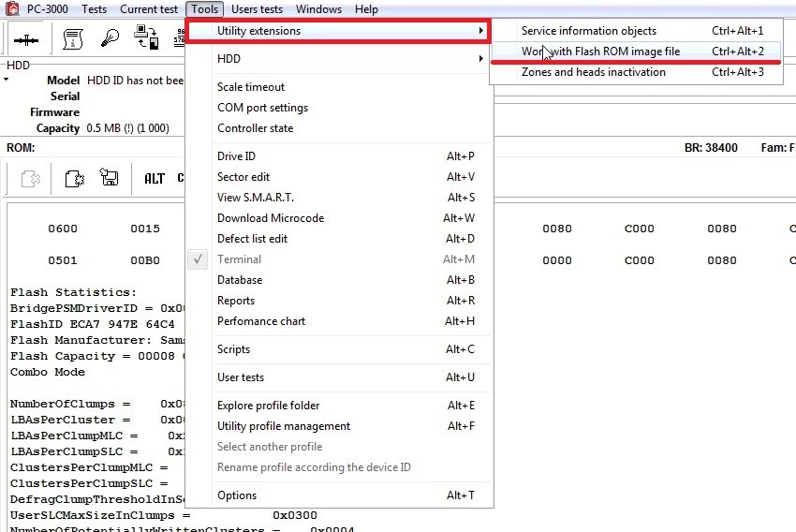Choose Zones and heads inactivation
This screenshot has height=532, width=796.
click(x=593, y=72)
